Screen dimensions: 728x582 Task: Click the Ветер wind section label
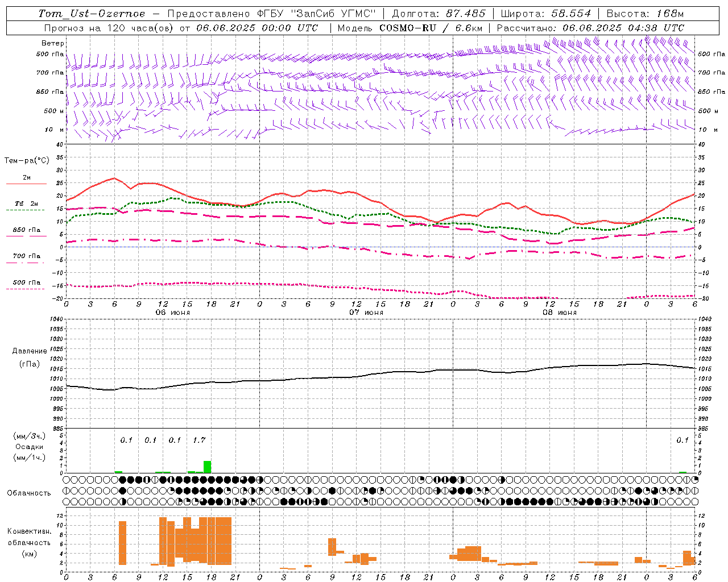point(53,43)
